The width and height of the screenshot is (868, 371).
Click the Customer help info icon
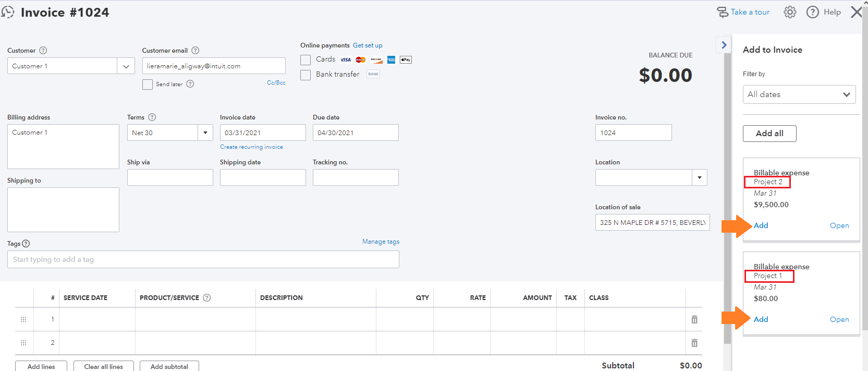43,51
